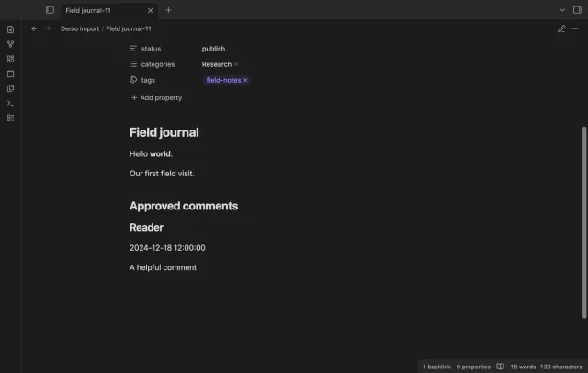Edit the tags property name

coord(148,80)
